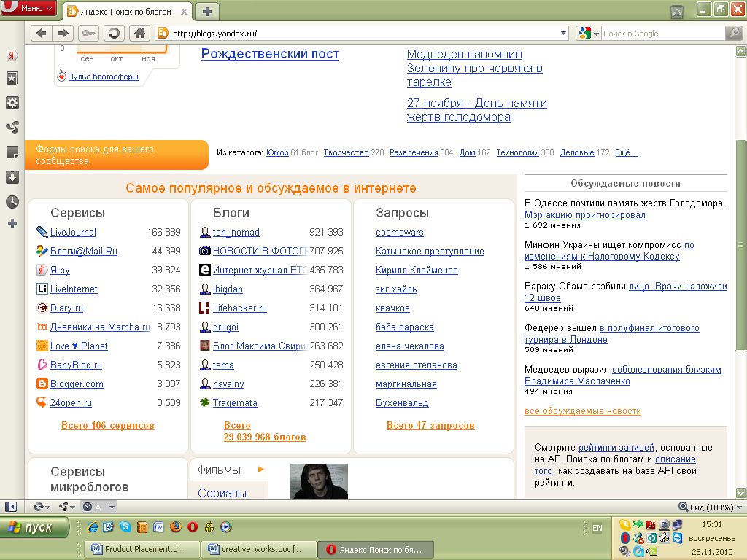Open the Windows пуск Start menu
Screen dimensions: 747x560
click(34, 528)
